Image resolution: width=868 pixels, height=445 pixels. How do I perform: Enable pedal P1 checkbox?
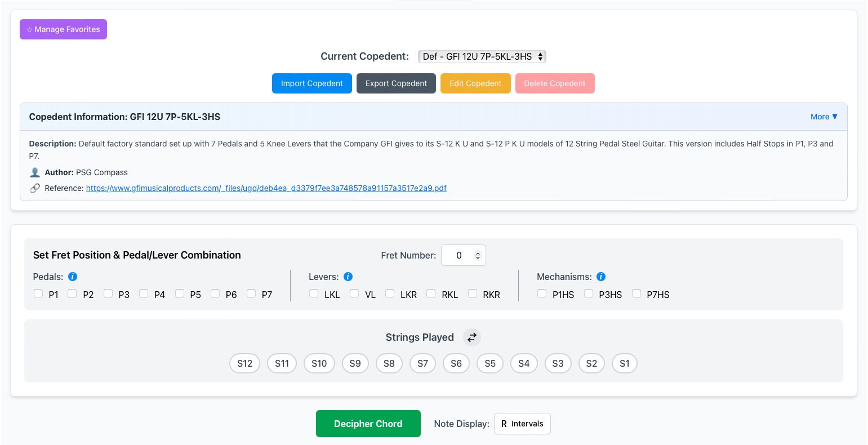coord(38,293)
